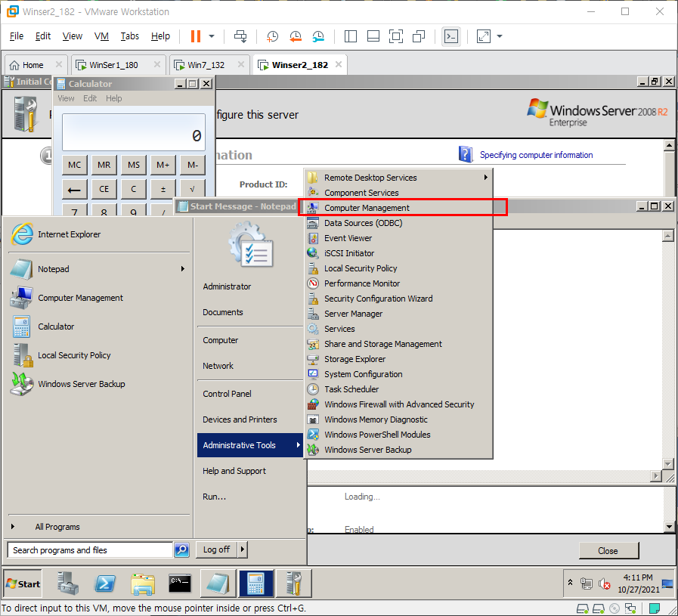Follow the Specifying computer information link
This screenshot has width=678, height=616.
536,155
